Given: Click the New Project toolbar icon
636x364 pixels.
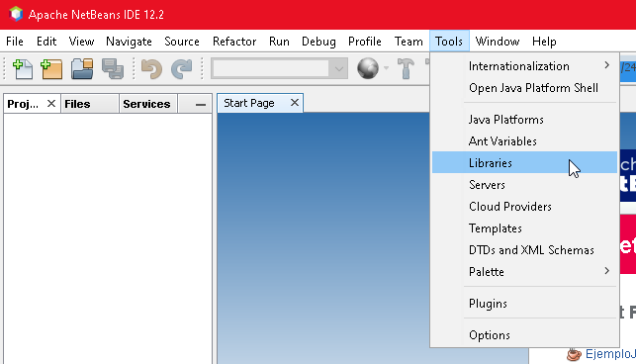Looking at the screenshot, I should pos(51,68).
